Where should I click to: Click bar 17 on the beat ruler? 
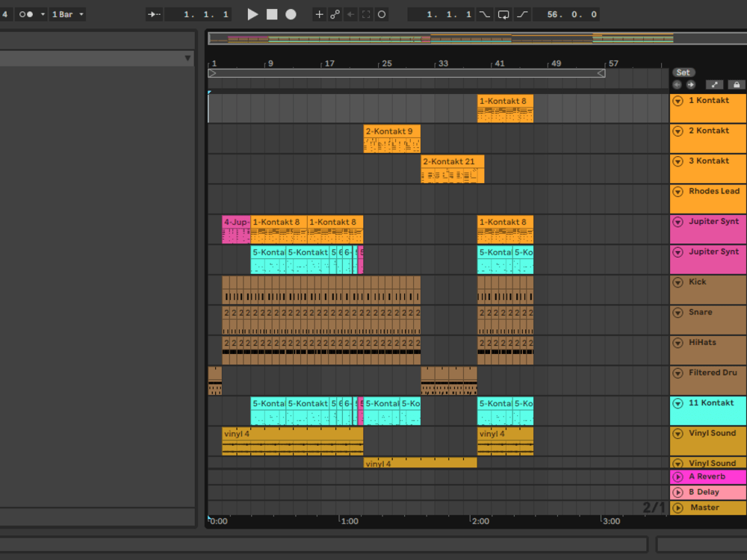(329, 63)
